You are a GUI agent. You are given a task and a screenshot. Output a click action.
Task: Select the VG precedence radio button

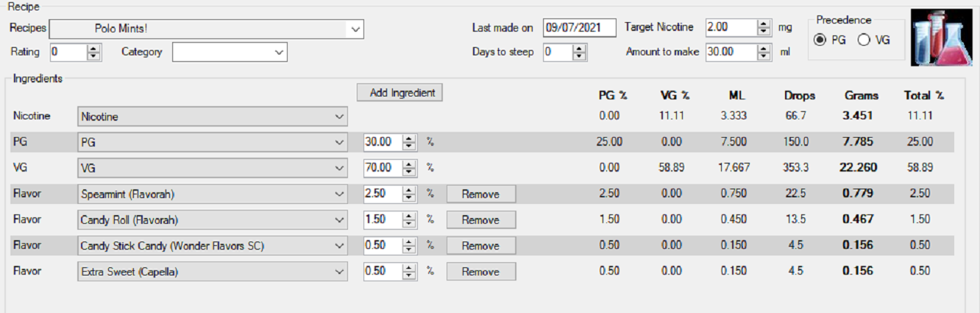pos(863,40)
